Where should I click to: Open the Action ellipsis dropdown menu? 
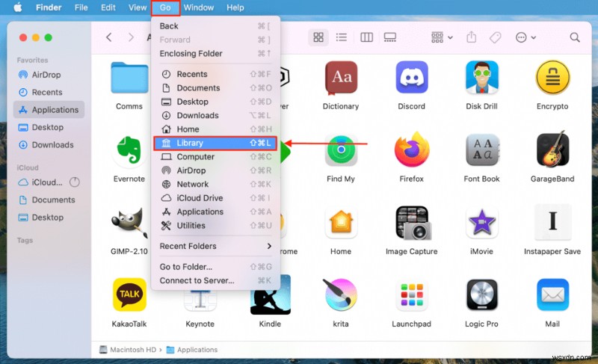525,37
